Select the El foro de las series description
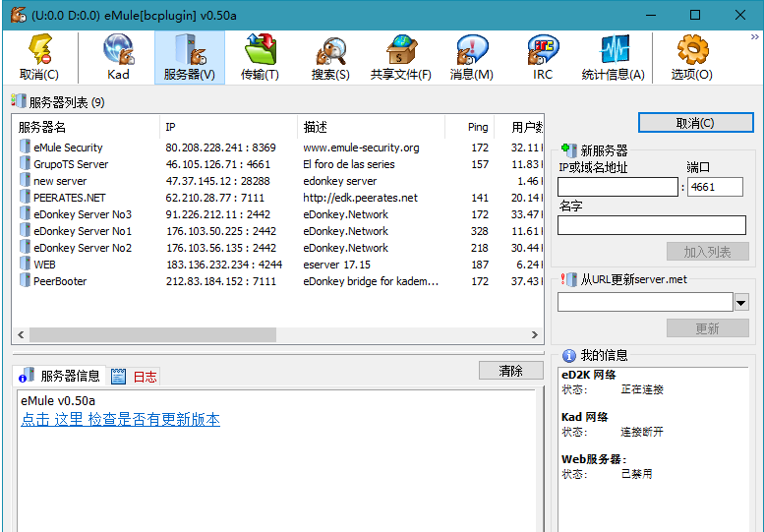The image size is (764, 532). pos(349,164)
